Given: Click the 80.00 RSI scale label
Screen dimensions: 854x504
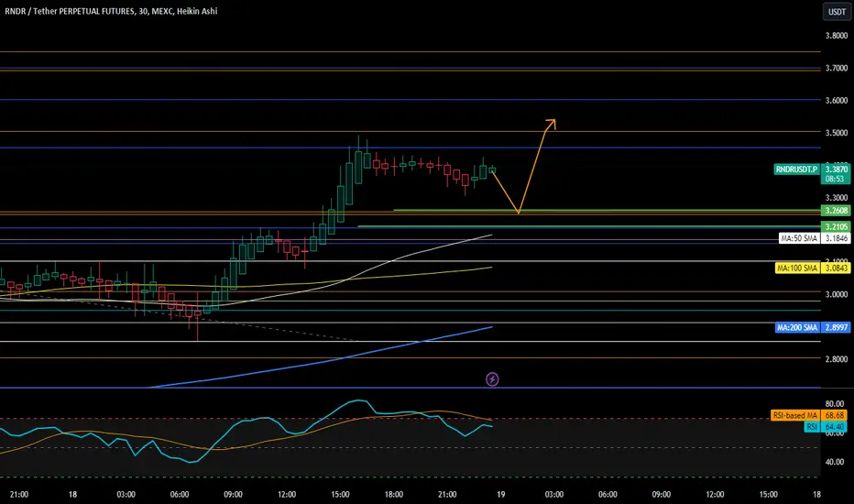Looking at the screenshot, I should click(835, 404).
